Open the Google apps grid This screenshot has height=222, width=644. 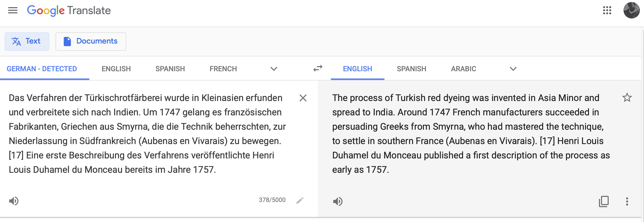click(607, 11)
